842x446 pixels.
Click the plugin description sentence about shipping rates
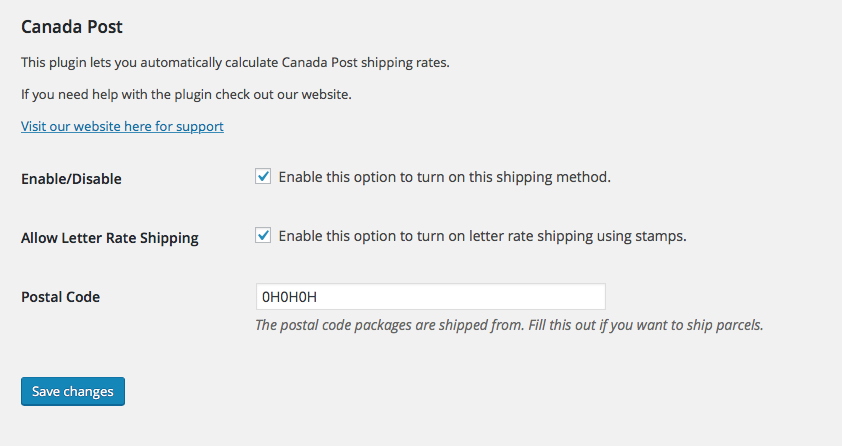point(235,63)
